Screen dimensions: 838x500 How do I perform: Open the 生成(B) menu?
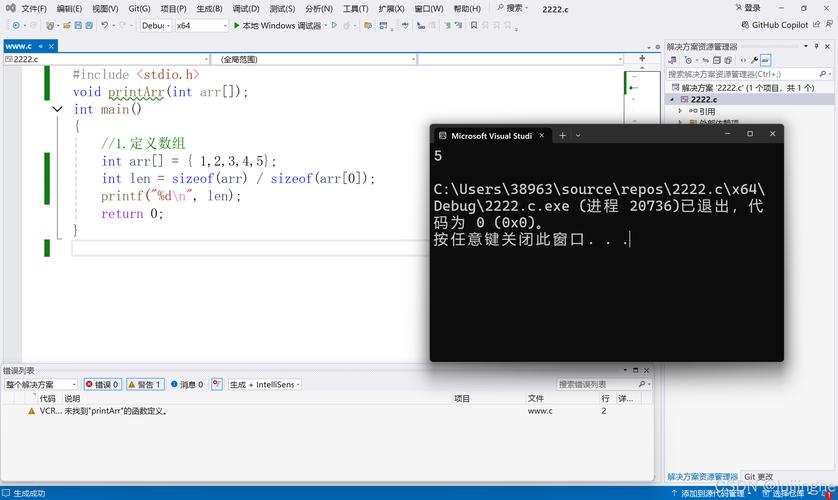[x=210, y=9]
